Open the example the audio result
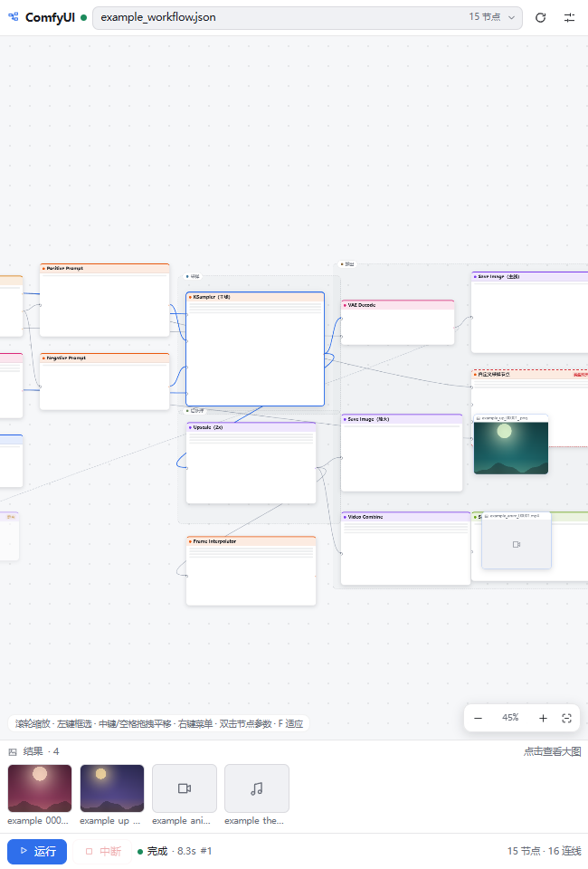 (x=257, y=788)
